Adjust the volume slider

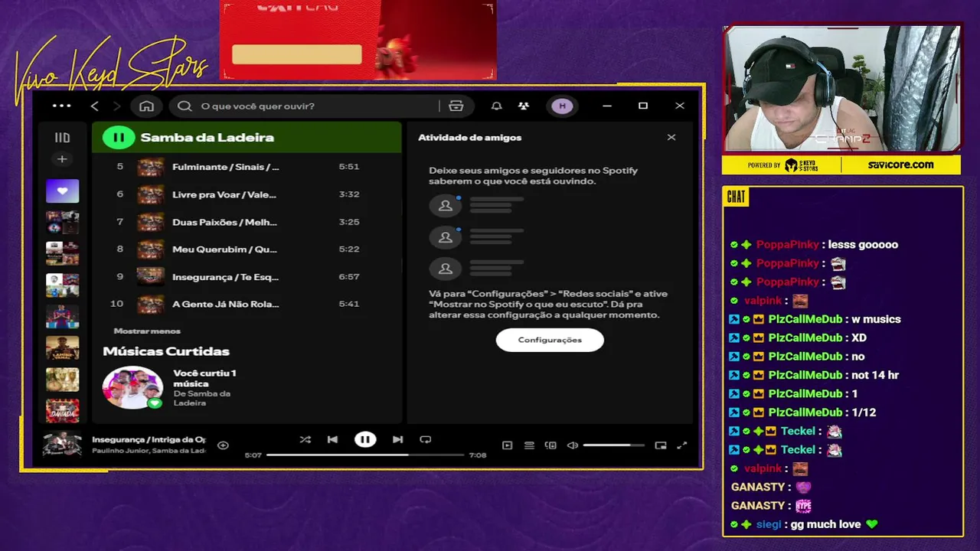(613, 445)
